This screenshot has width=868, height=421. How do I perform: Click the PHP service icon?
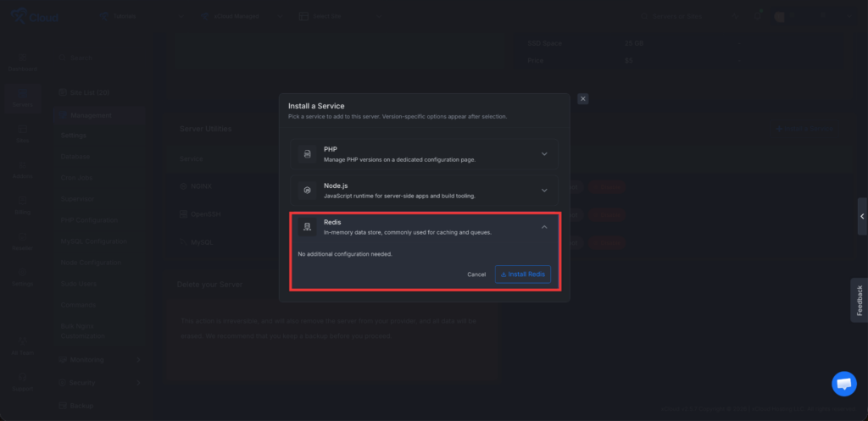[x=307, y=154]
